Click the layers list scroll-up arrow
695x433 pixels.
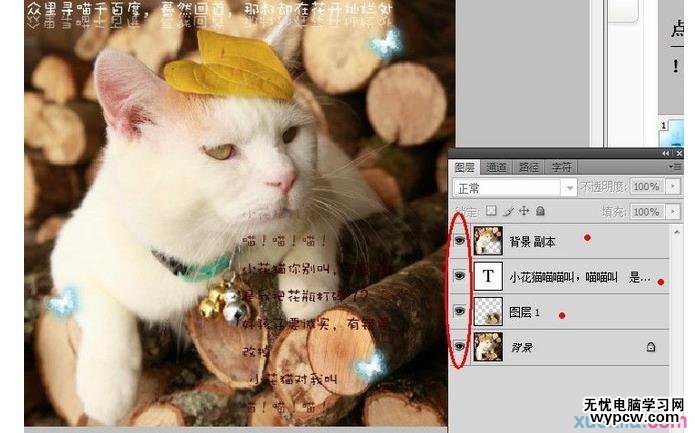point(676,231)
